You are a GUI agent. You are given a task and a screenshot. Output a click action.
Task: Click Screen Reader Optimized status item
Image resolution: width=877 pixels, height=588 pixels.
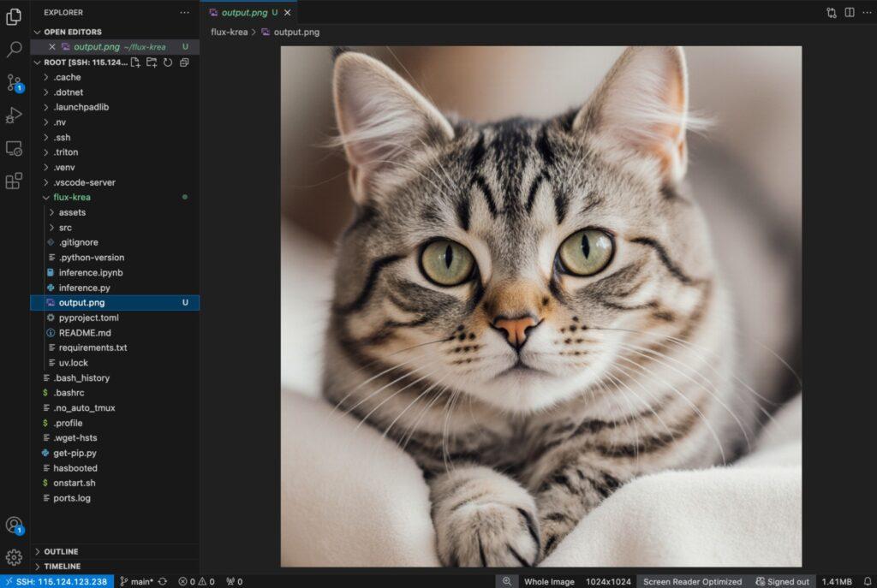pos(692,581)
